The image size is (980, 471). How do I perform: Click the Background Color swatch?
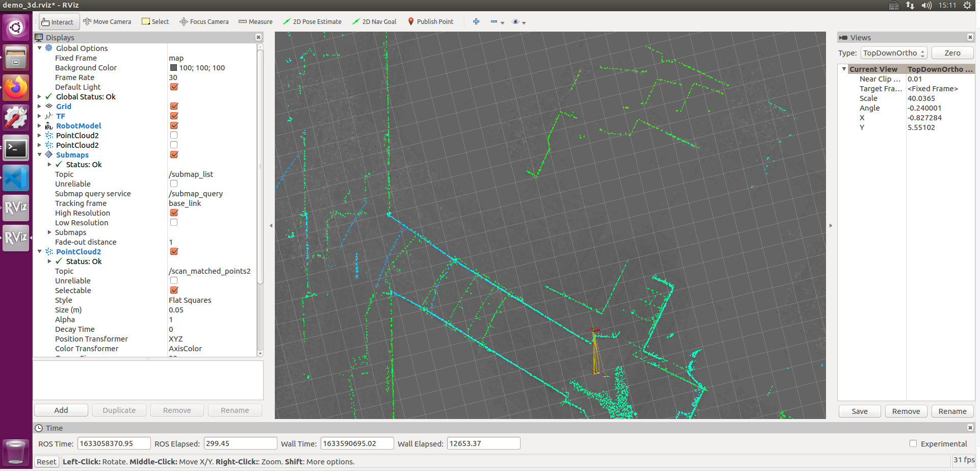coord(173,67)
